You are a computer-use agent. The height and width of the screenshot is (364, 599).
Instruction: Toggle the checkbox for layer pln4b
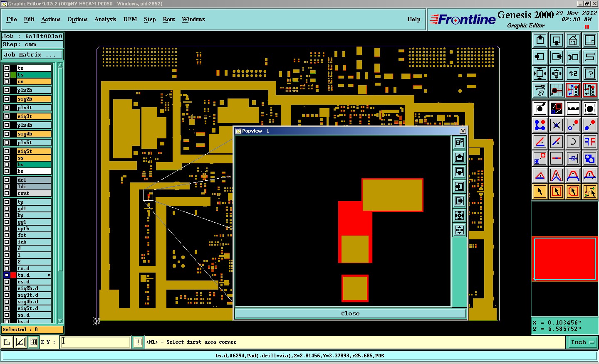(x=7, y=125)
